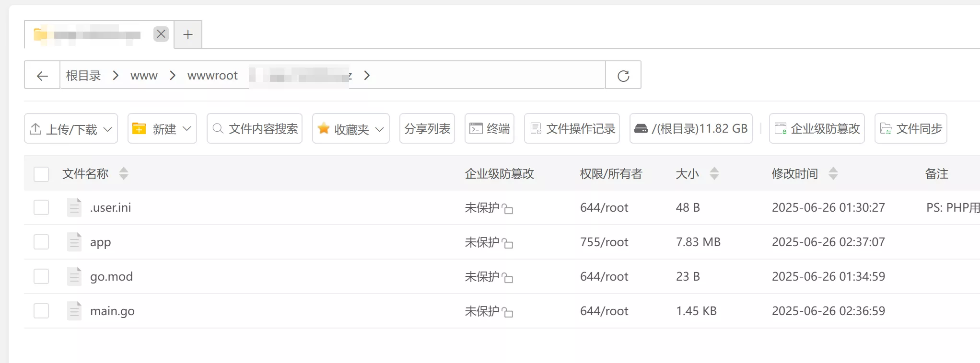980x363 pixels.
Task: Open 终端 terminal
Action: 490,128
